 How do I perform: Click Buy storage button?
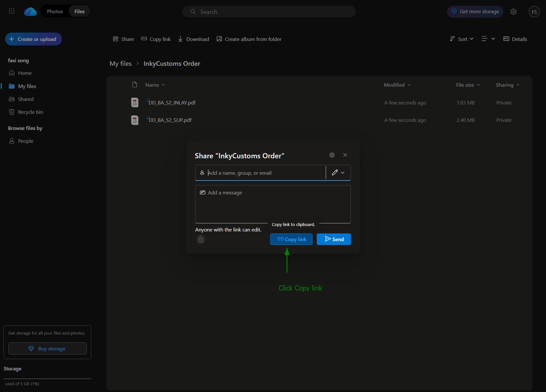coord(47,348)
